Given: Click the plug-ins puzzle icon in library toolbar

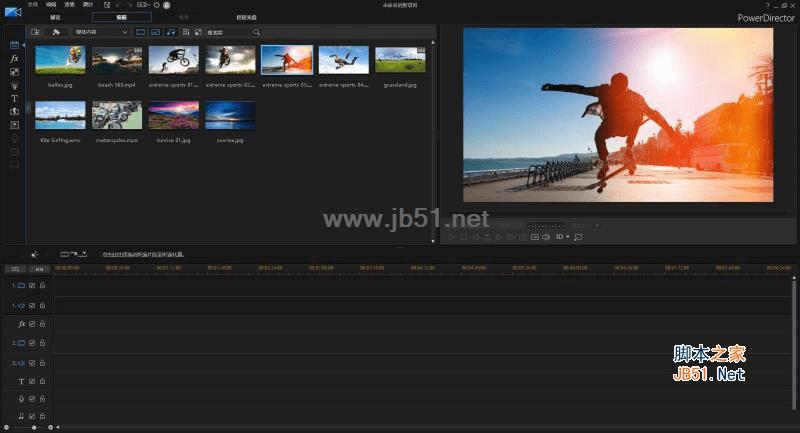Looking at the screenshot, I should (56, 32).
